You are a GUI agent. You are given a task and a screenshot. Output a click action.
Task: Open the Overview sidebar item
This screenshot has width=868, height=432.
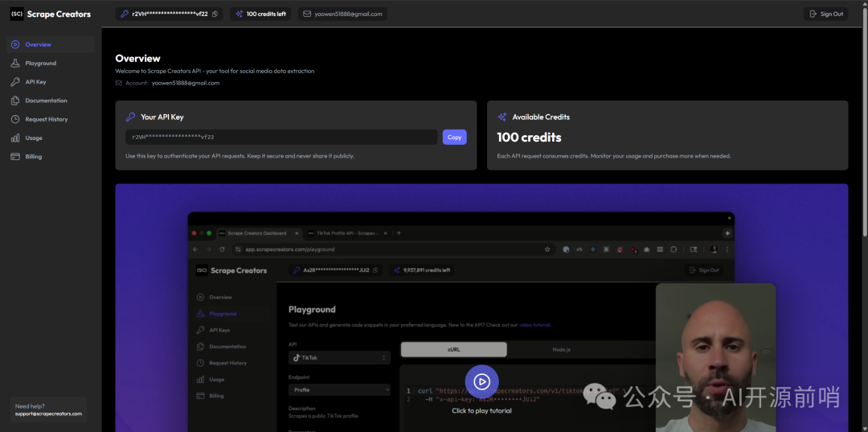(38, 44)
